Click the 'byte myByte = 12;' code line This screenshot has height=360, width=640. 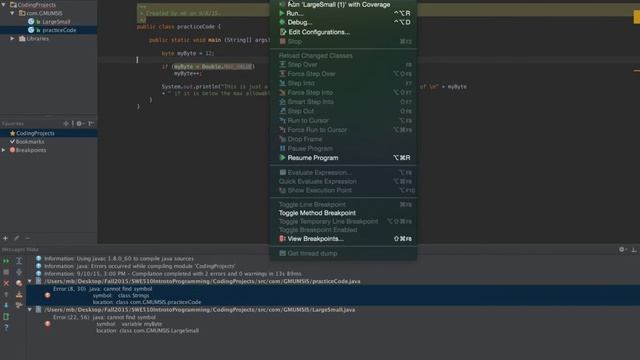pyautogui.click(x=188, y=53)
